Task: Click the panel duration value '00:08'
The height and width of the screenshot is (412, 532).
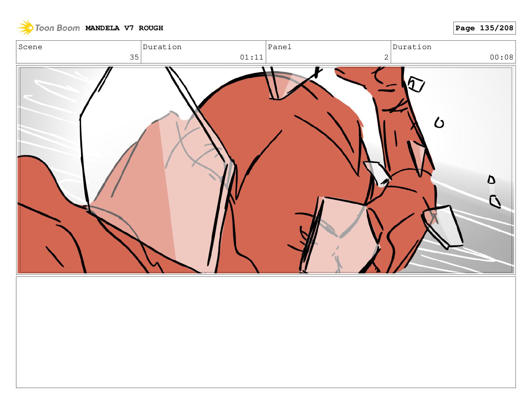Action: (x=501, y=57)
